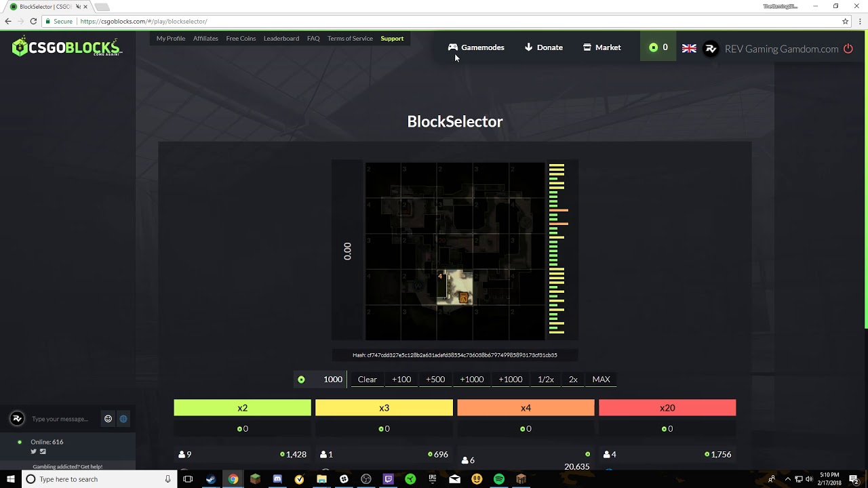Open the chat language globe icon

(123, 419)
